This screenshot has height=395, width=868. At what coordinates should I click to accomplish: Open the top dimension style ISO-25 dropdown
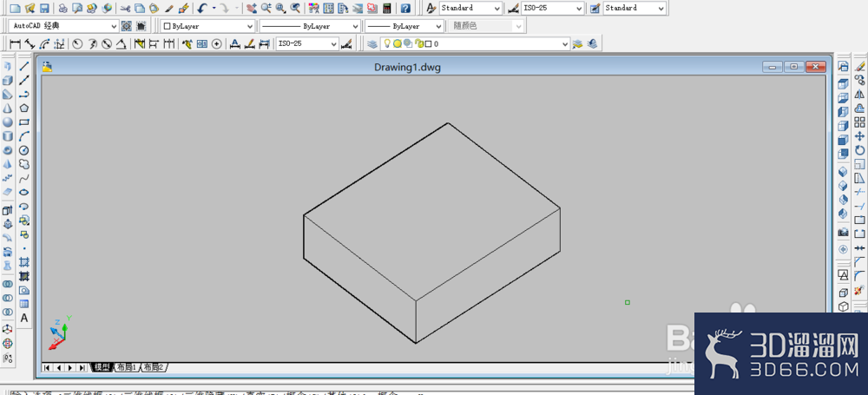(552, 9)
